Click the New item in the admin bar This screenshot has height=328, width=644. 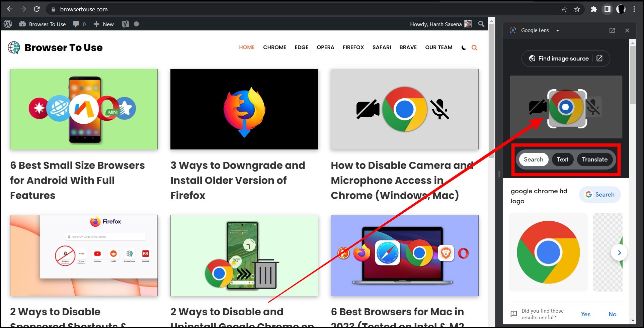click(x=103, y=24)
